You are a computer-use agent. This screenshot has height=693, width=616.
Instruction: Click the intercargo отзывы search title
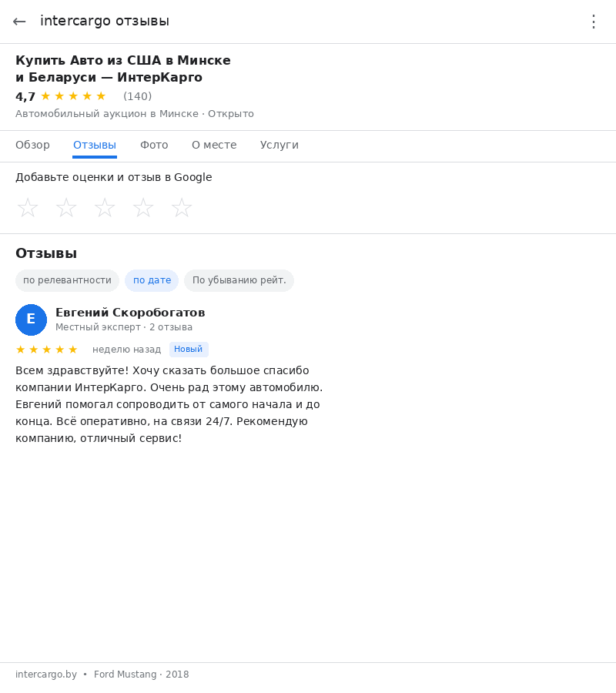[105, 22]
